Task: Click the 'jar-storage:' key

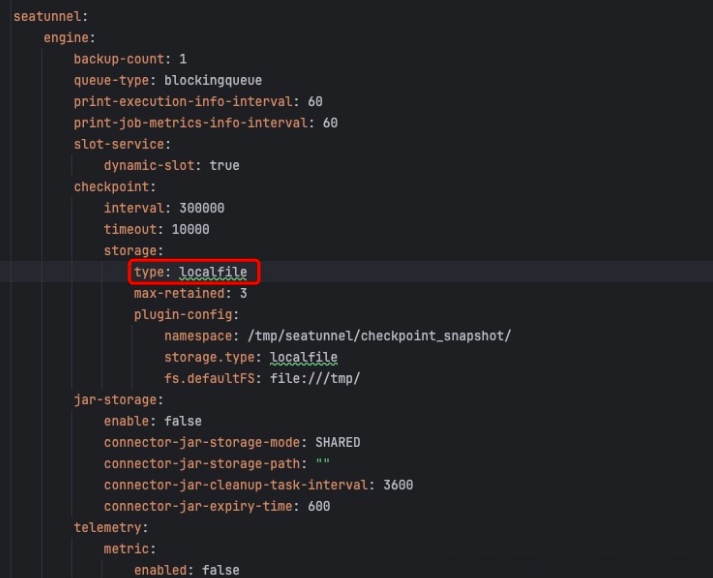Action: coord(119,400)
